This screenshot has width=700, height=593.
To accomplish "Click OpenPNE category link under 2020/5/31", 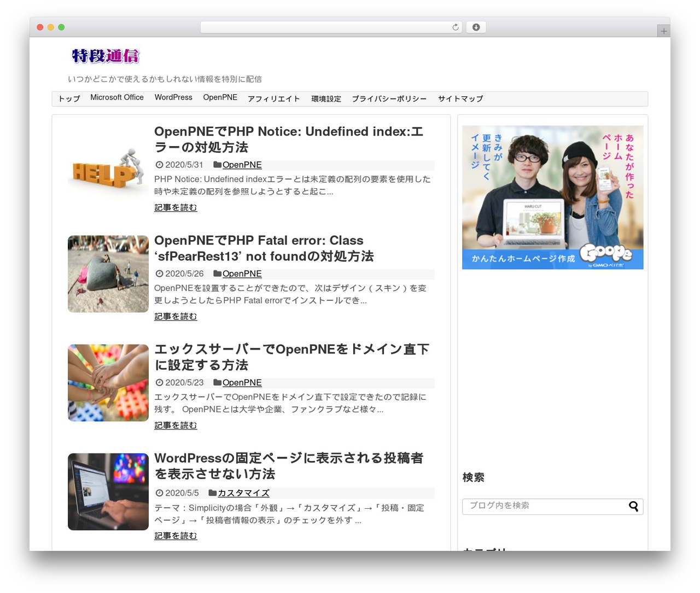I will (x=242, y=165).
